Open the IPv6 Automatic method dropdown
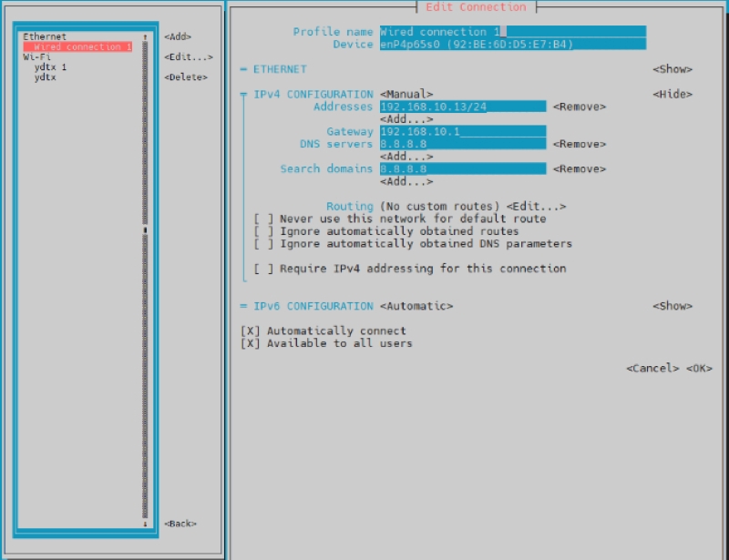The image size is (729, 560). 416,307
